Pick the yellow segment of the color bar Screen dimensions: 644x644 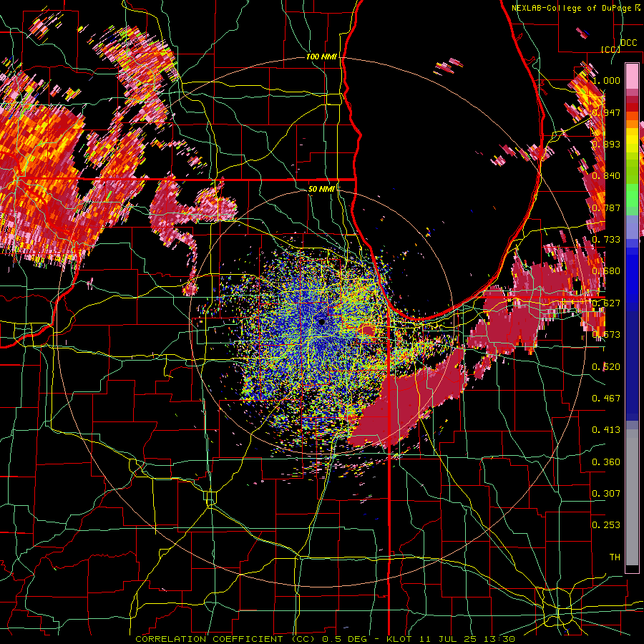click(632, 140)
